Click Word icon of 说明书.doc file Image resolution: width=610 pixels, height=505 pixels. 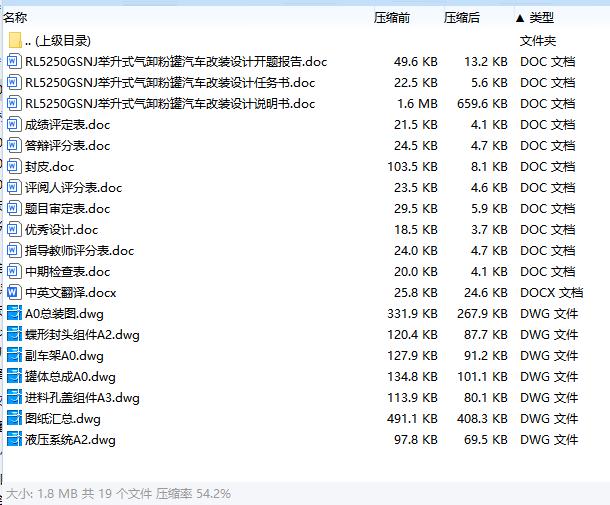[13, 103]
